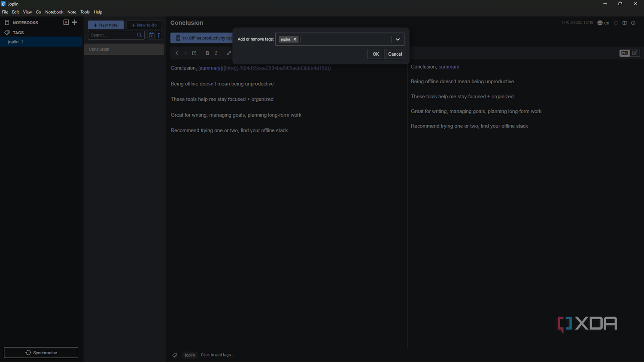
Task: Go forward in note history
Action: tap(185, 53)
